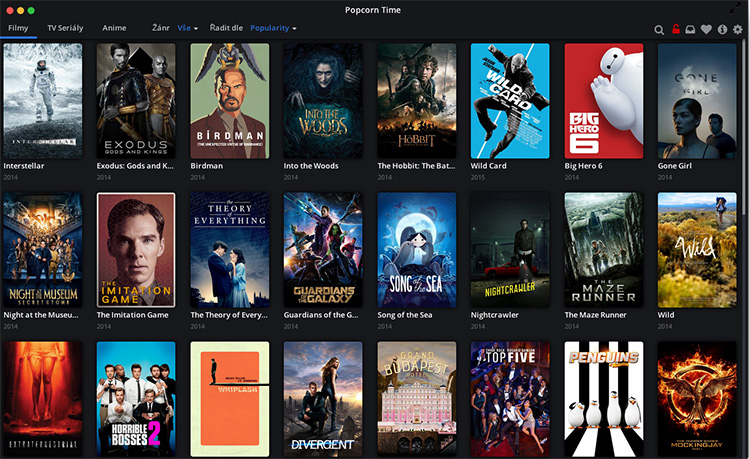Open the Anime tab
Viewport: 750px width, 459px height.
pyautogui.click(x=114, y=28)
